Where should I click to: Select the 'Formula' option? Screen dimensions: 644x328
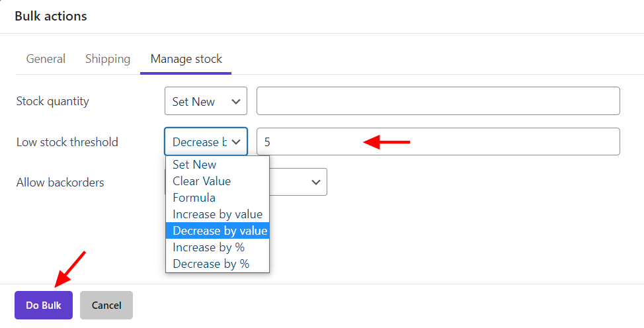coord(194,198)
